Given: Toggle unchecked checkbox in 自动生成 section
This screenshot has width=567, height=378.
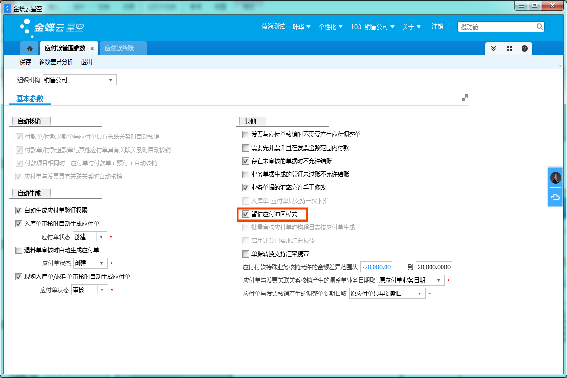Looking at the screenshot, I should (x=18, y=250).
